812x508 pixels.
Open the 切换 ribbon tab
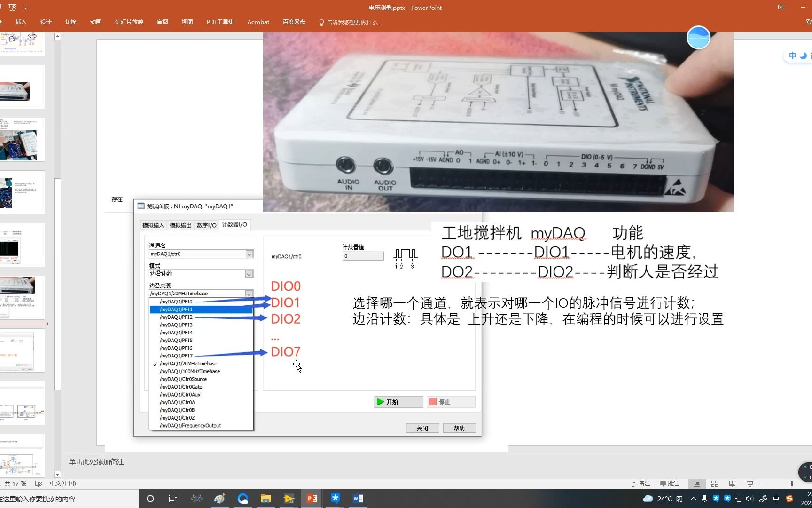[71, 22]
